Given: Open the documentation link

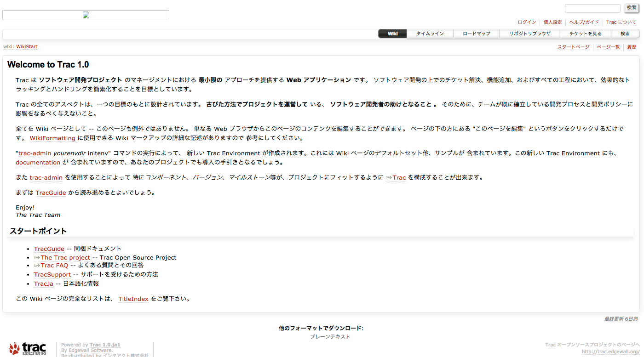Looking at the screenshot, I should tap(38, 163).
